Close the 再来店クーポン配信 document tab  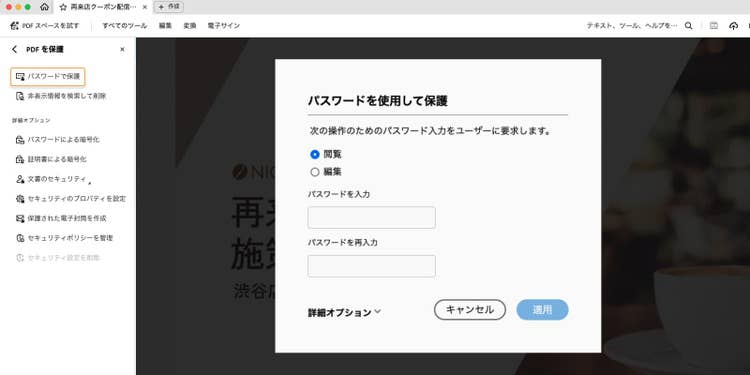(x=145, y=7)
